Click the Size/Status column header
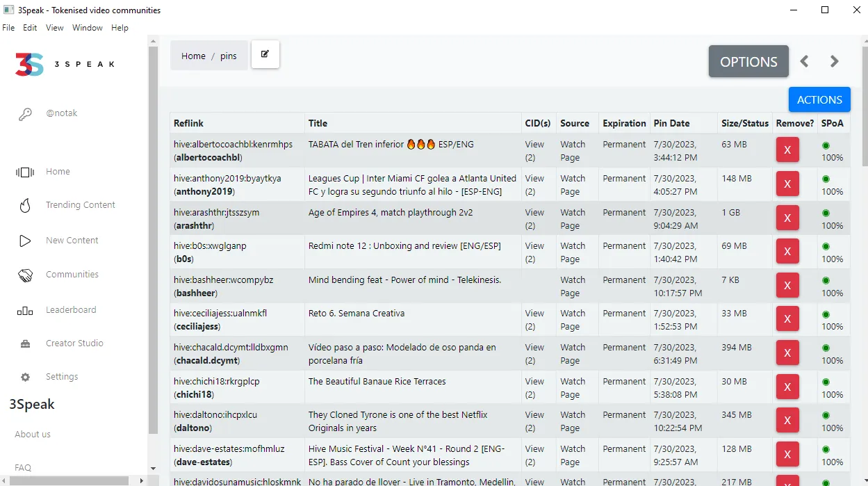This screenshot has width=868, height=486. (x=745, y=123)
